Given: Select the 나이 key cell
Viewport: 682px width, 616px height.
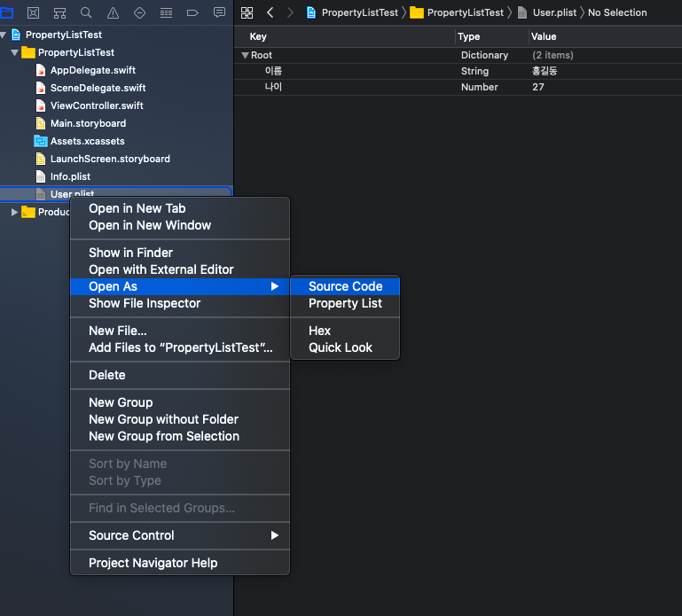Looking at the screenshot, I should pos(273,87).
